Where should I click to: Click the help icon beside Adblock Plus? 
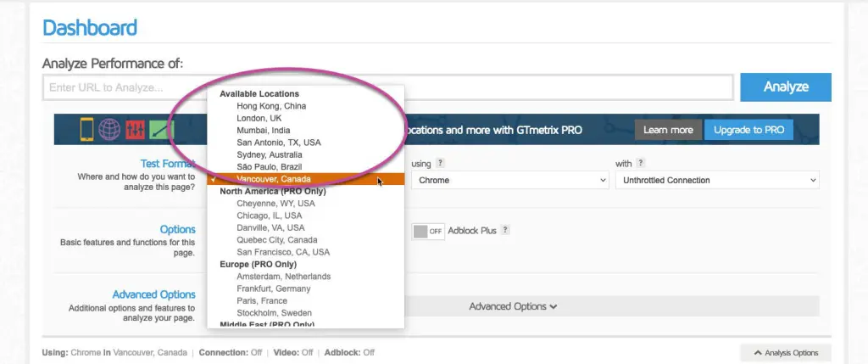pyautogui.click(x=505, y=230)
